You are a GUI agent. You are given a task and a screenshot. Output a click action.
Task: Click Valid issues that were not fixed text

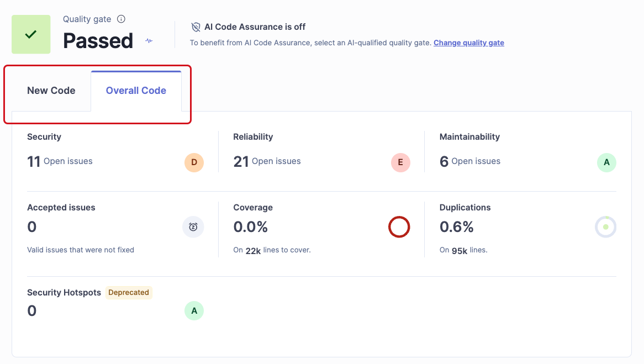(81, 250)
